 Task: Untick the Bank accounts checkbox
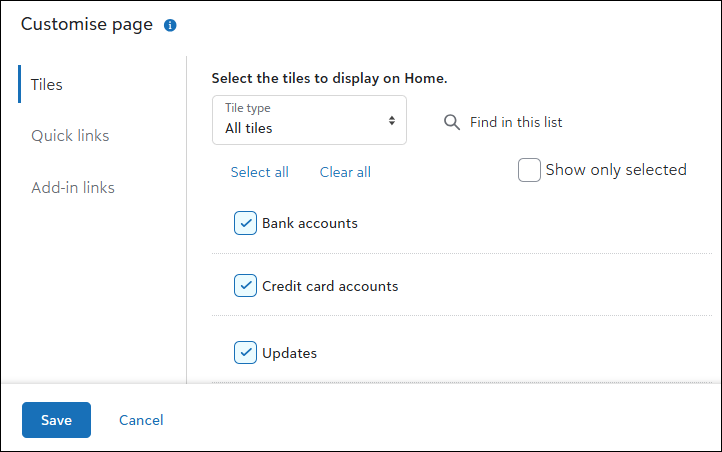(x=245, y=223)
